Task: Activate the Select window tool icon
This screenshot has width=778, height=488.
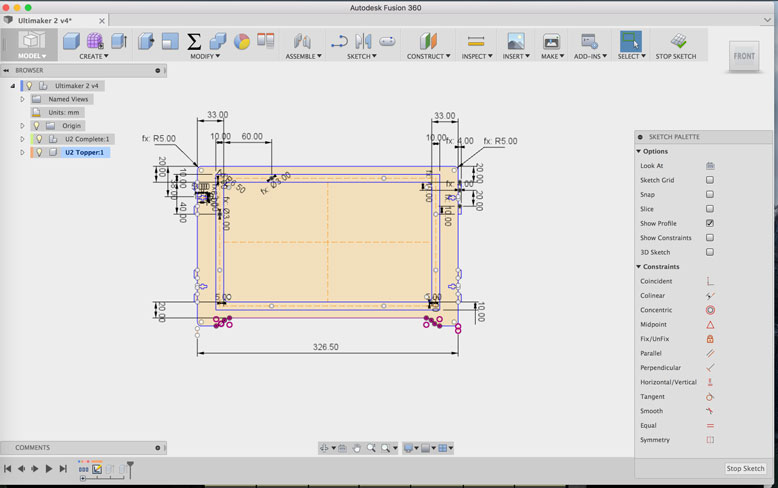Action: pos(631,41)
